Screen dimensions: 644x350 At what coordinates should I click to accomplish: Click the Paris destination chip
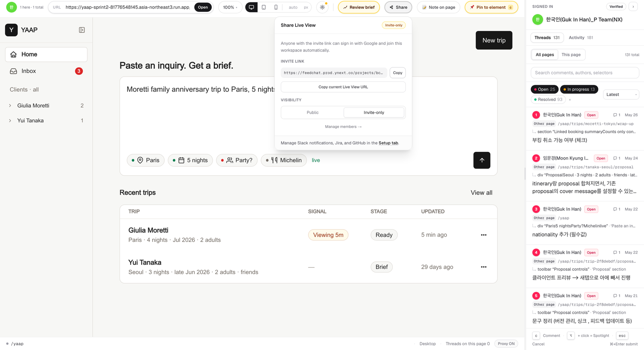click(145, 160)
